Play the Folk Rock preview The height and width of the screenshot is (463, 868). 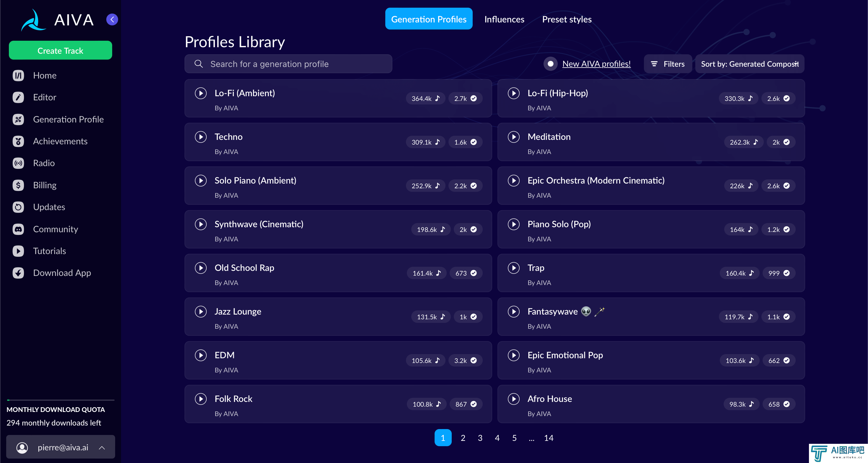tap(201, 399)
